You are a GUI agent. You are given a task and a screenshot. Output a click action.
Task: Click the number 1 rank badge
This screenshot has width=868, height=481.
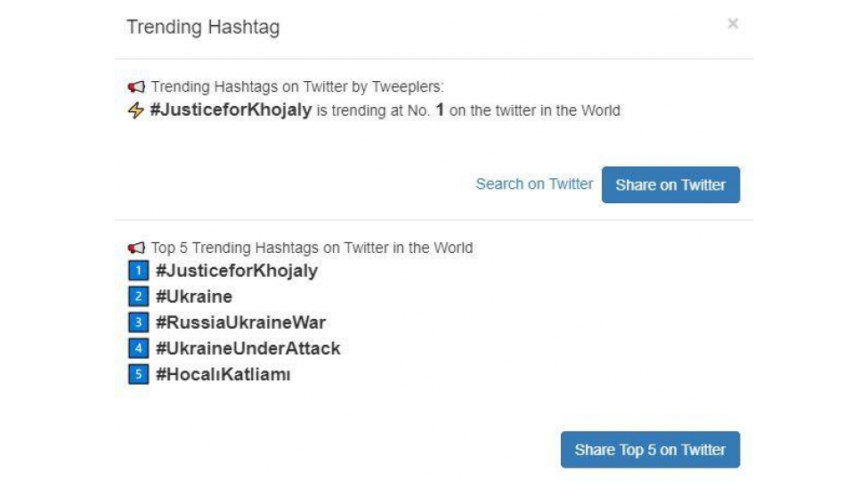(x=138, y=271)
